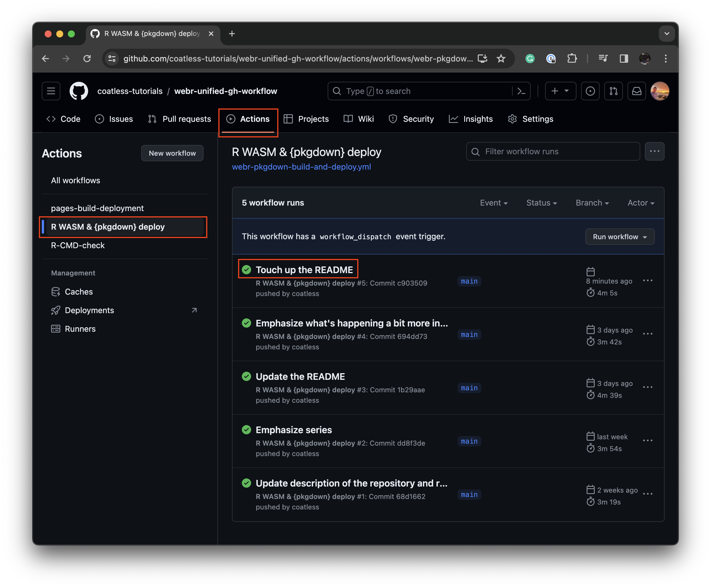This screenshot has width=711, height=588.
Task: Open the GitHub hamburger navigation menu
Action: [x=51, y=91]
